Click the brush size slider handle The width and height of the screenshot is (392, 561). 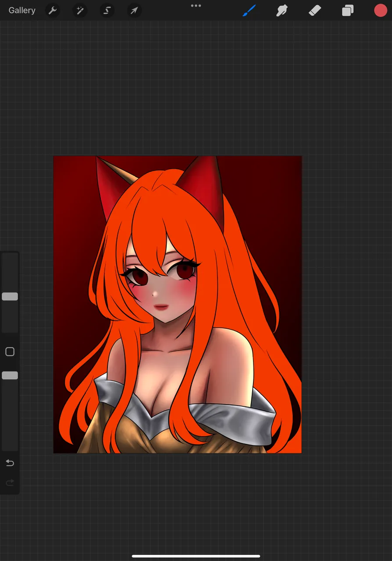[x=10, y=297]
